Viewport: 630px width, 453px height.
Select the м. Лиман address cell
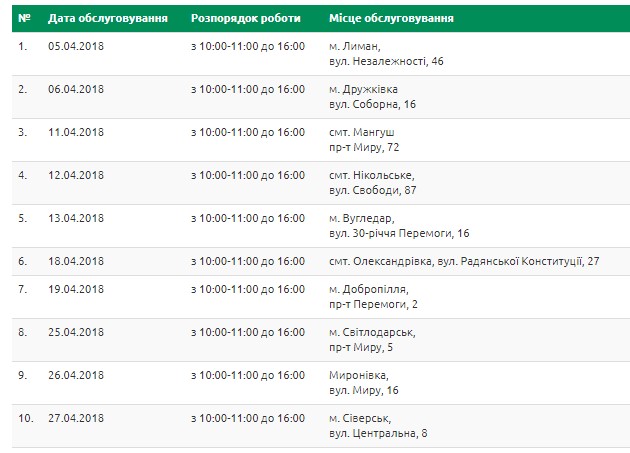point(386,54)
